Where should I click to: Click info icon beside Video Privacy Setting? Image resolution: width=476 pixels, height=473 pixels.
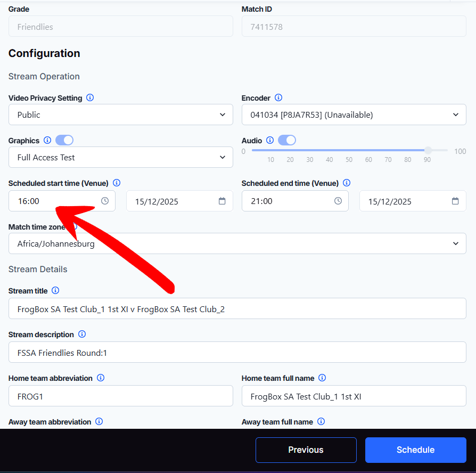click(x=90, y=98)
